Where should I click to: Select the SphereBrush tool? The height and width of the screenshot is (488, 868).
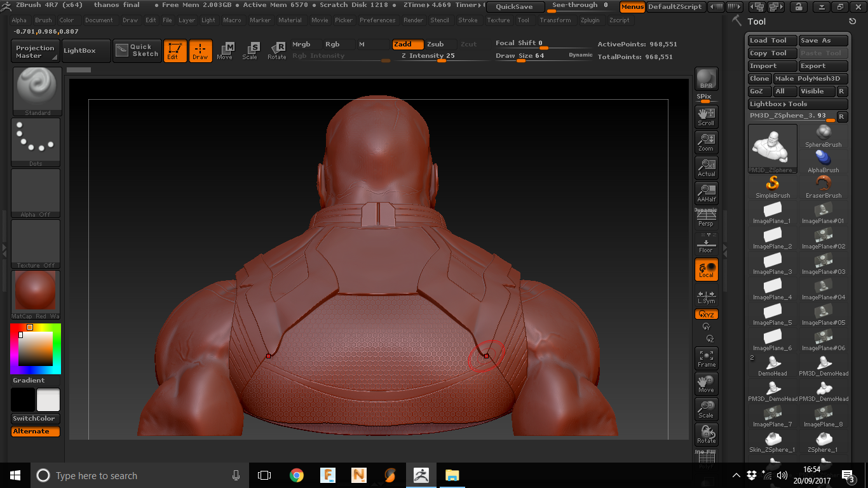click(x=824, y=136)
